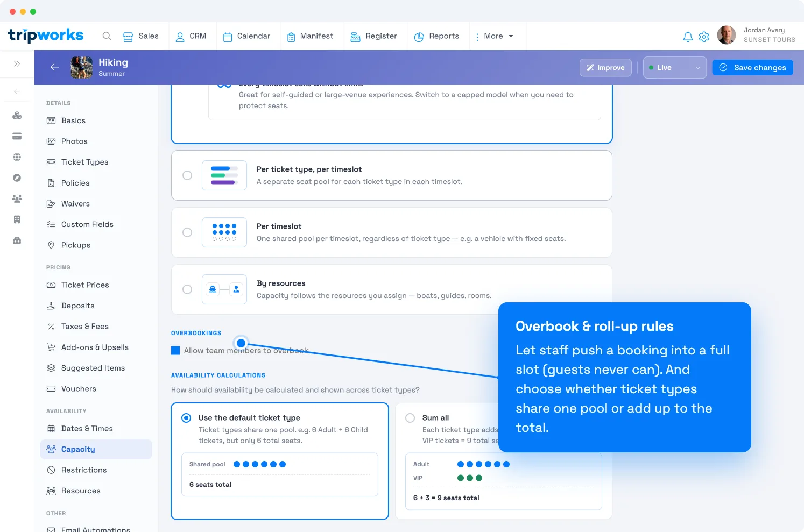Viewport: 804px width, 532px height.
Task: Open the building icon in left rail
Action: (17, 219)
